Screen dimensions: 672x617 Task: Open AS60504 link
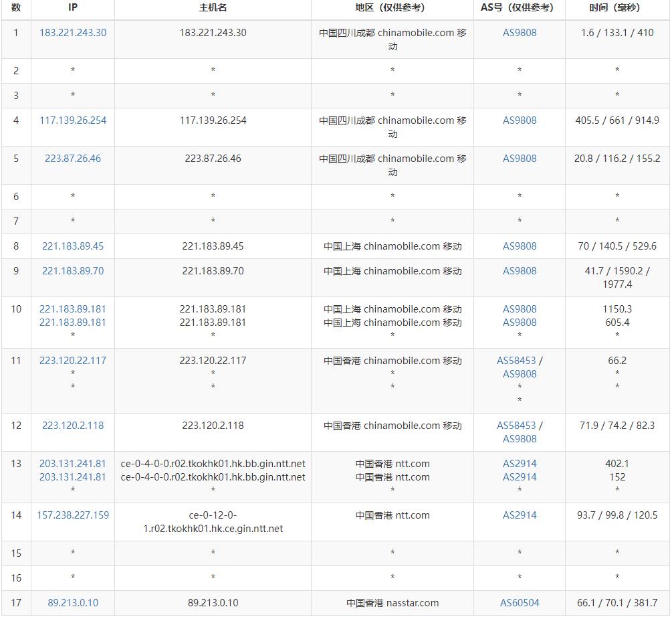click(520, 603)
